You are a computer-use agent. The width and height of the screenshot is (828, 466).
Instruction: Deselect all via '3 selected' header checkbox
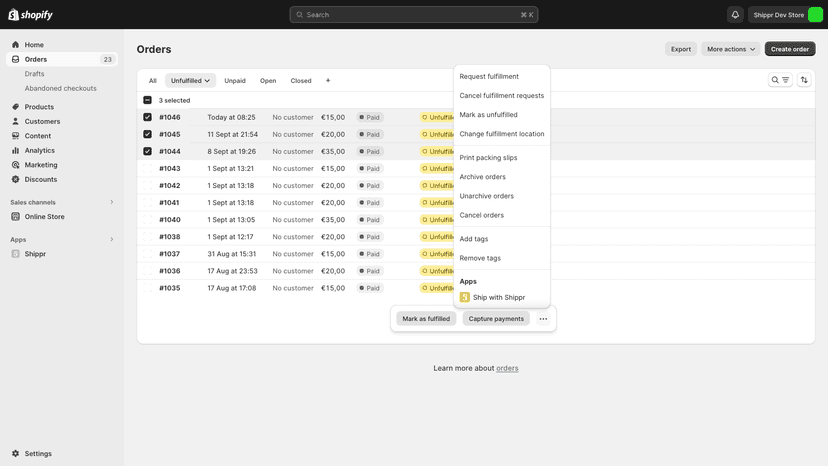click(147, 100)
